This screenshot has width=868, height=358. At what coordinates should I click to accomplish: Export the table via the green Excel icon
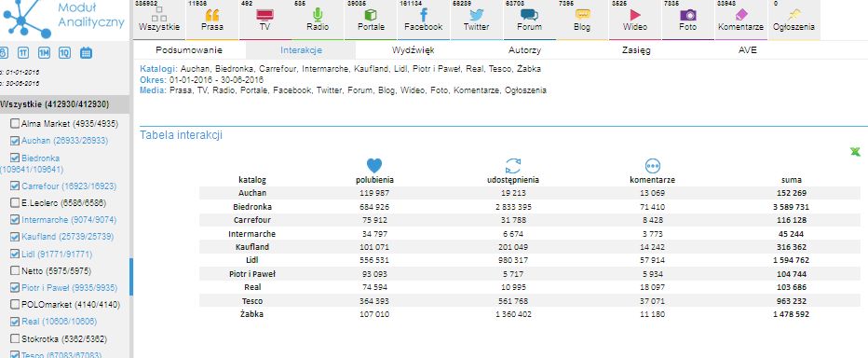855,151
